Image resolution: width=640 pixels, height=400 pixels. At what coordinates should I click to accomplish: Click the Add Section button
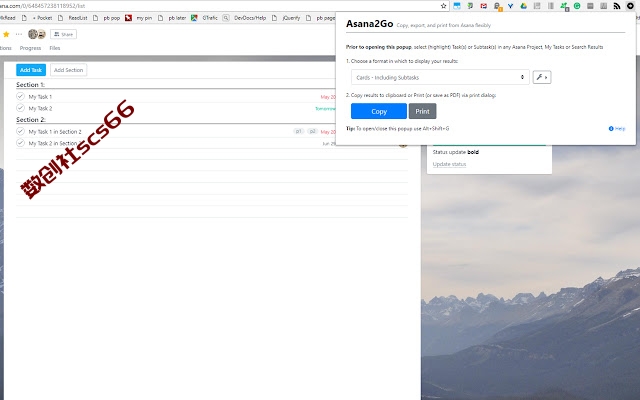69,70
